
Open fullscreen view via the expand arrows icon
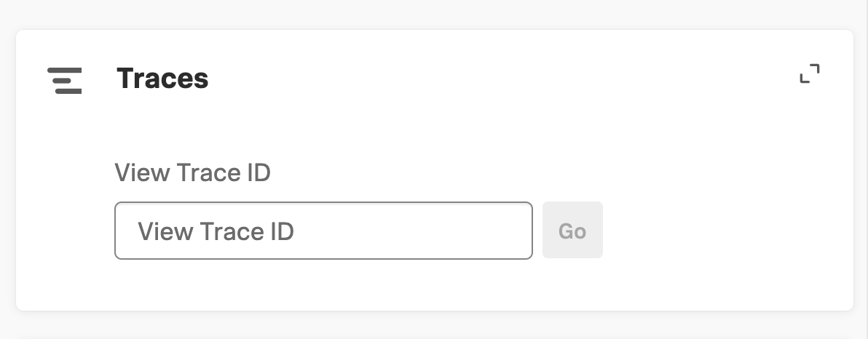(809, 74)
